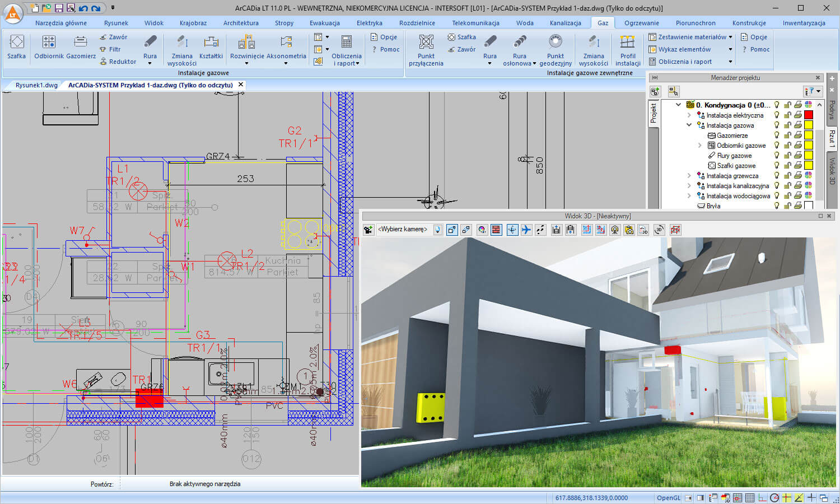Select the Szafka gas cabinet tool
The height and width of the screenshot is (504, 840).
(17, 47)
